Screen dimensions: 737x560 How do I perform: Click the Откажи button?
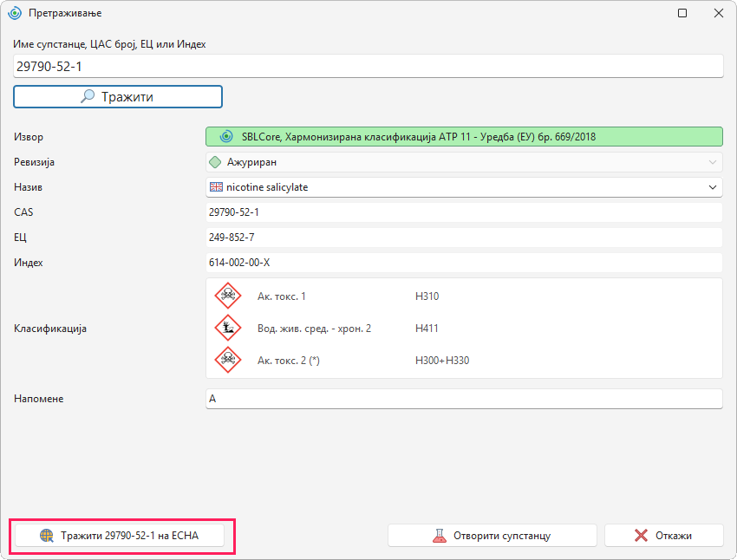(663, 536)
